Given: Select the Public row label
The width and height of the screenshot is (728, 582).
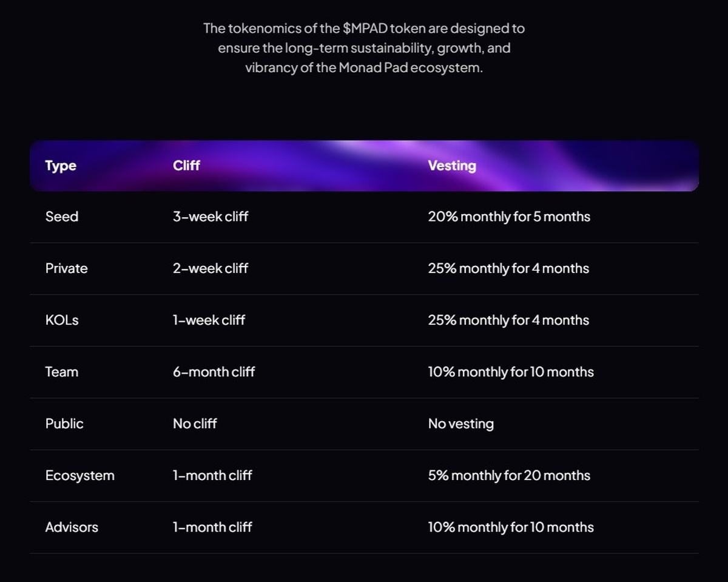Looking at the screenshot, I should pos(64,424).
